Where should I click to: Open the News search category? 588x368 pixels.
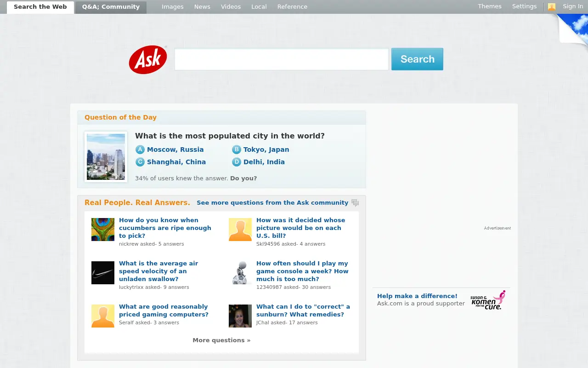click(202, 7)
